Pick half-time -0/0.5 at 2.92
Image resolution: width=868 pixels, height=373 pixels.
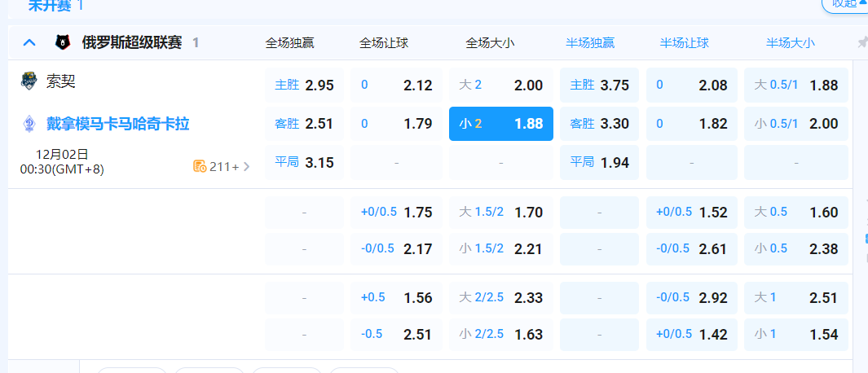pyautogui.click(x=692, y=298)
